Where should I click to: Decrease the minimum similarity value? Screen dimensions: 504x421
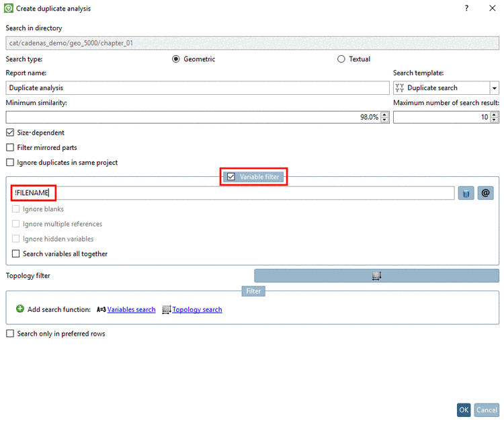tap(384, 120)
